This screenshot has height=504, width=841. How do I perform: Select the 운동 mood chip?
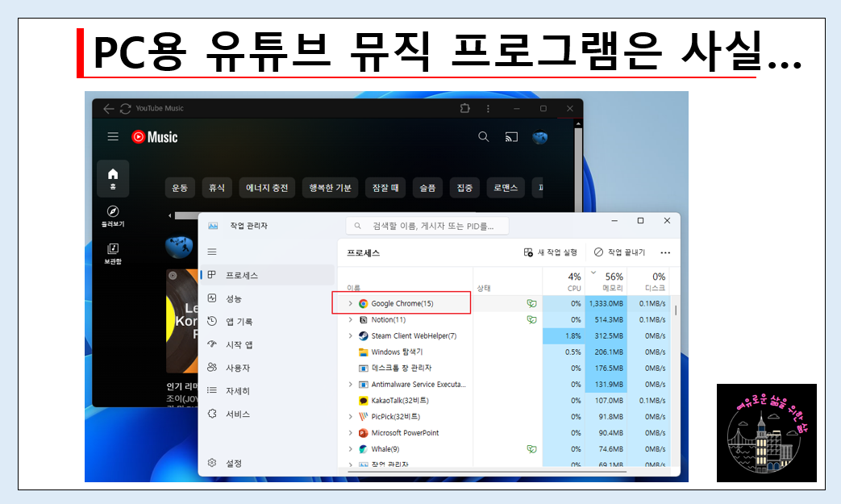180,188
